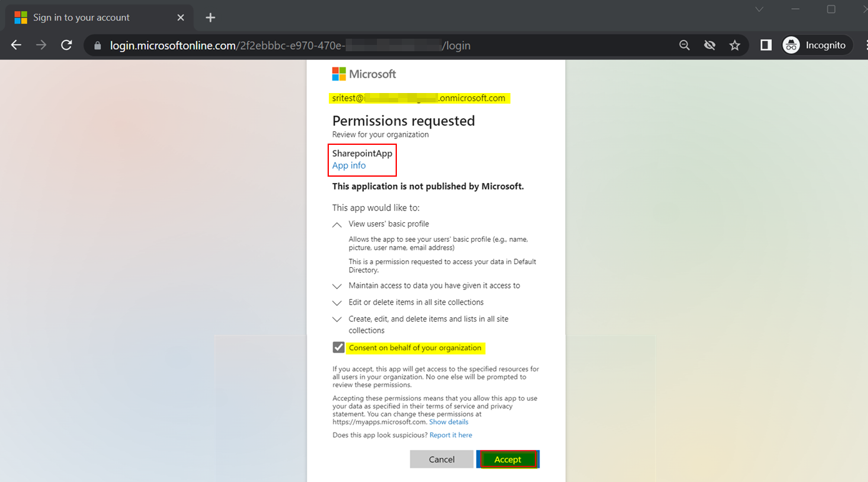The width and height of the screenshot is (868, 482).
Task: Toggle the browser side panel icon
Action: [766, 45]
